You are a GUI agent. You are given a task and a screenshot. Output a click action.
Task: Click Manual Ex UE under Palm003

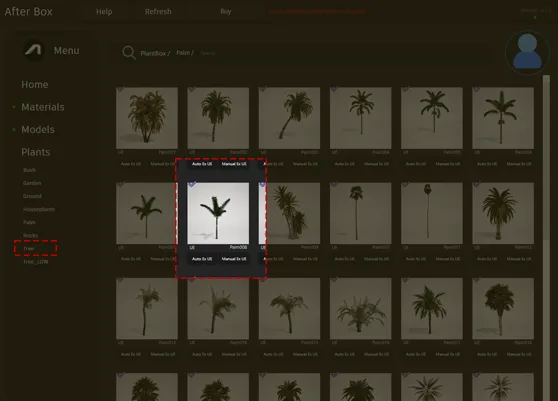(305, 164)
